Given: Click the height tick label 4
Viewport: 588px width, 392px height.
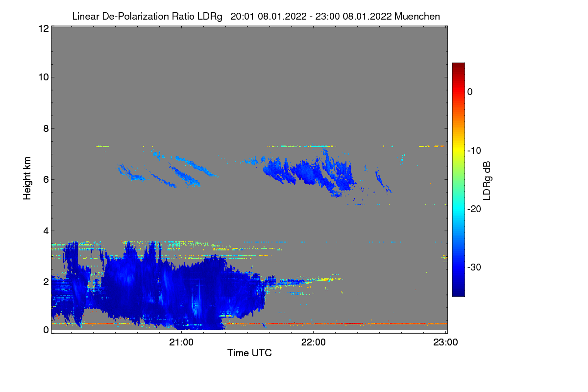Looking at the screenshot, I should (x=45, y=230).
